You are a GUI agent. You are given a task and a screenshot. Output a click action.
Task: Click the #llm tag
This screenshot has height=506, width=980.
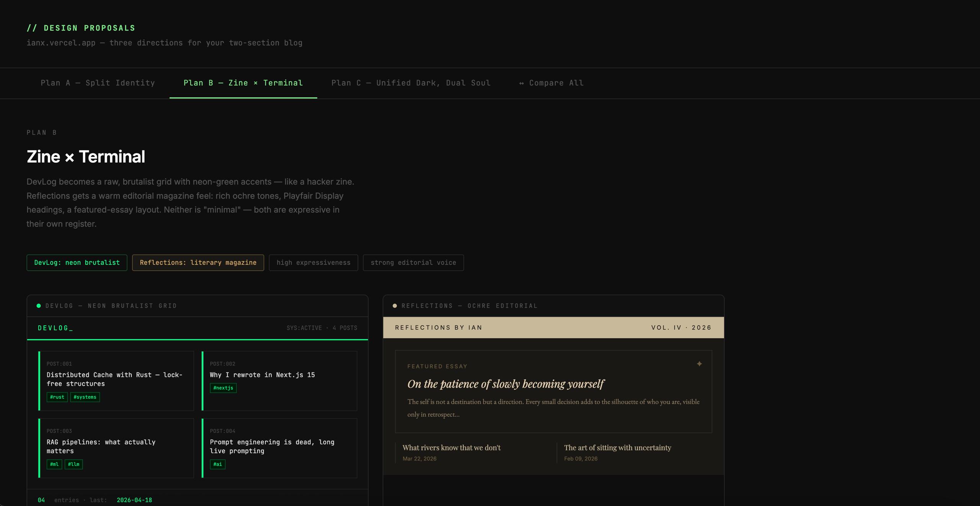(x=73, y=464)
